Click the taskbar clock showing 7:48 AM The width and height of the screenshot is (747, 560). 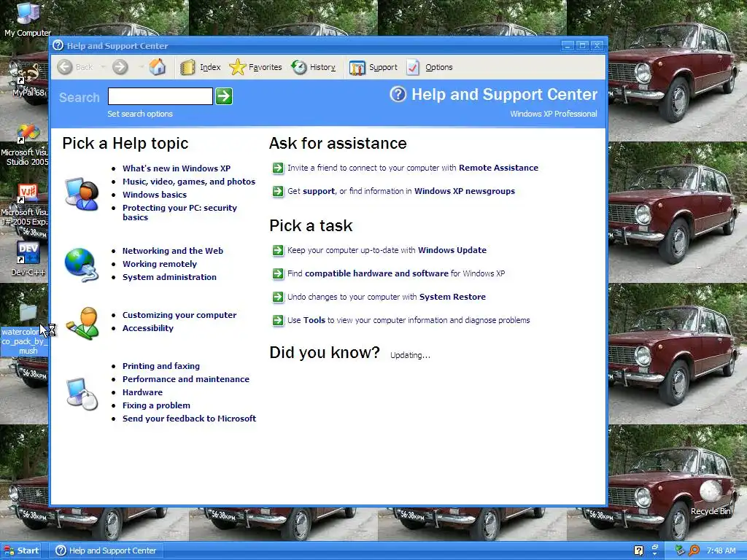tap(721, 551)
